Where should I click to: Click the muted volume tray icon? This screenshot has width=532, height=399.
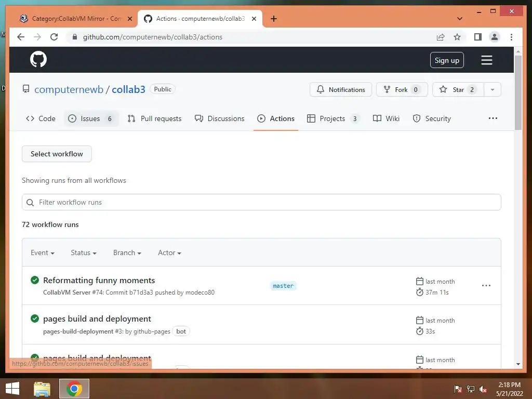[483, 389]
